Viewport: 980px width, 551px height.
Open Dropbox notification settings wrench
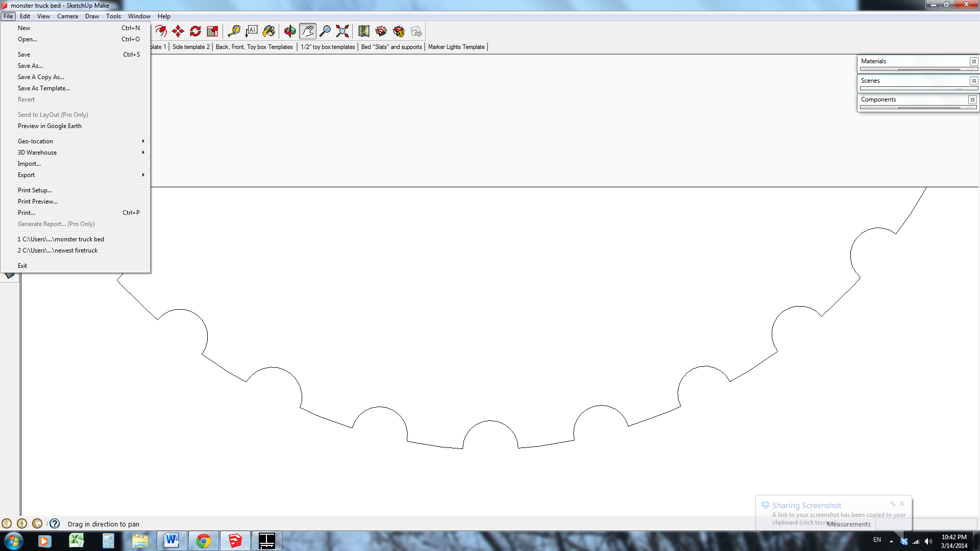pos(893,504)
